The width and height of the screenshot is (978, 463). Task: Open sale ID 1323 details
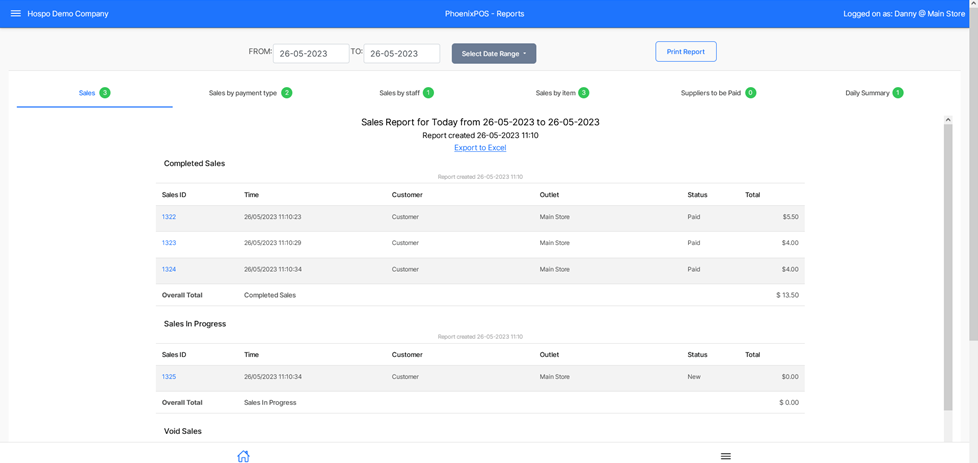click(169, 243)
